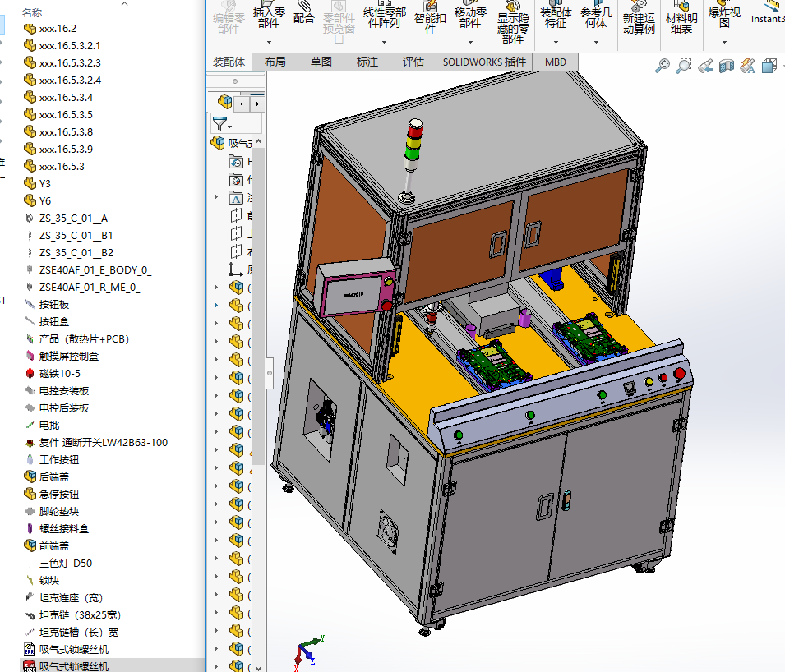Viewport: 785px width, 672px height.
Task: Click feature tree scrollbar down arrow
Action: [258, 667]
